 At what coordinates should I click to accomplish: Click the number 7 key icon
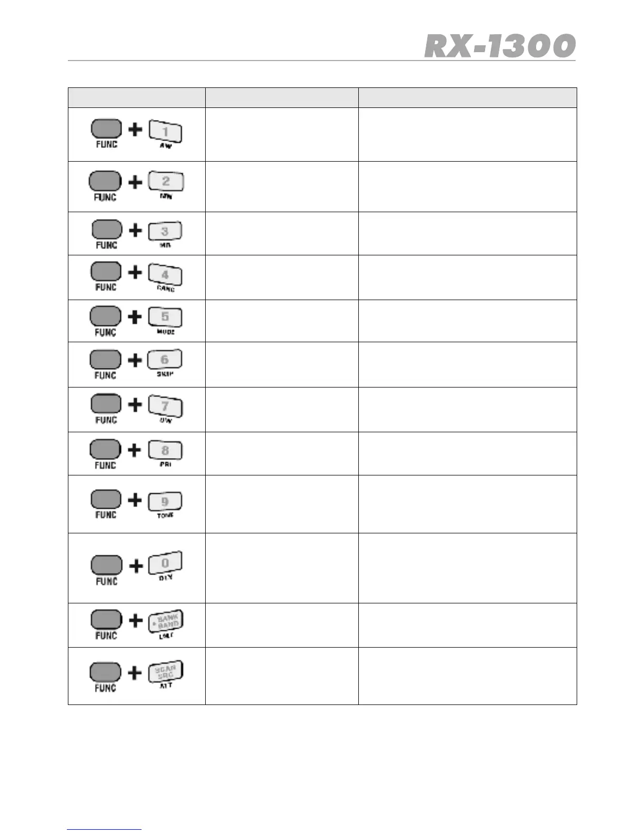pyautogui.click(x=165, y=406)
